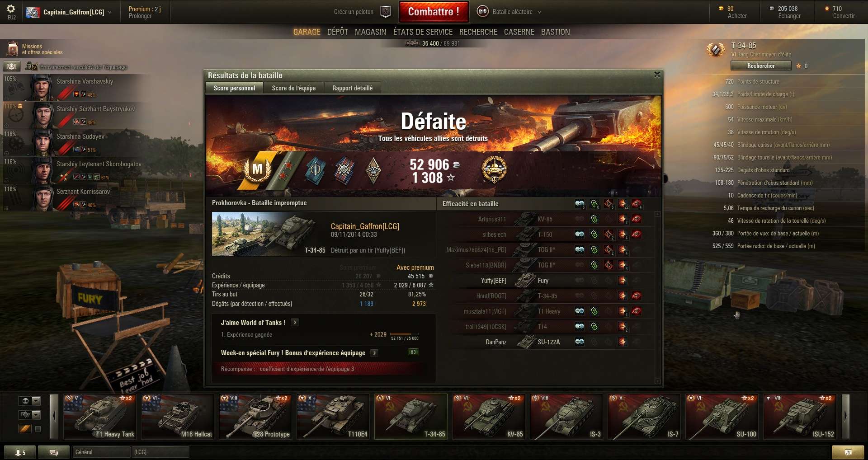Viewport: 868px width, 460px height.
Task: Click the Combattre ! button
Action: point(434,12)
